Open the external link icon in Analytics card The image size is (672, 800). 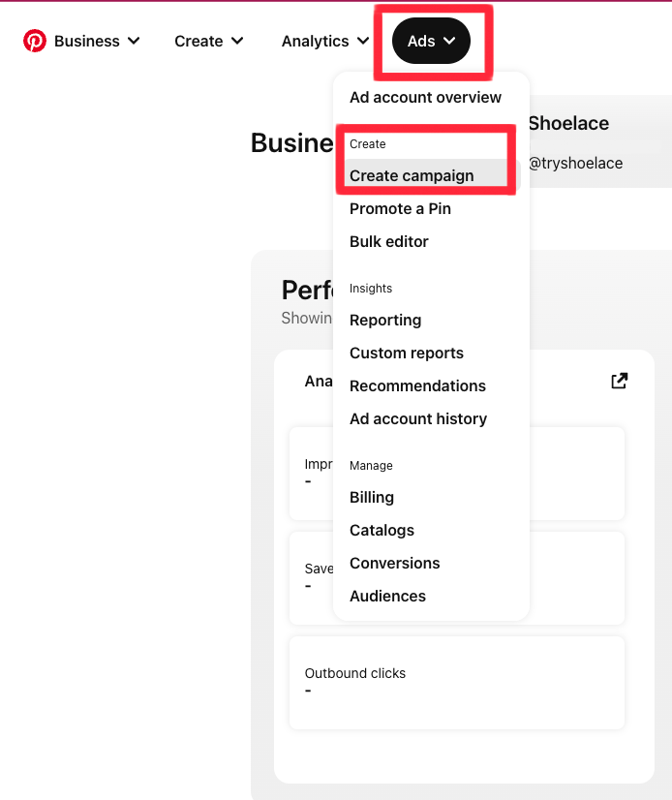620,381
